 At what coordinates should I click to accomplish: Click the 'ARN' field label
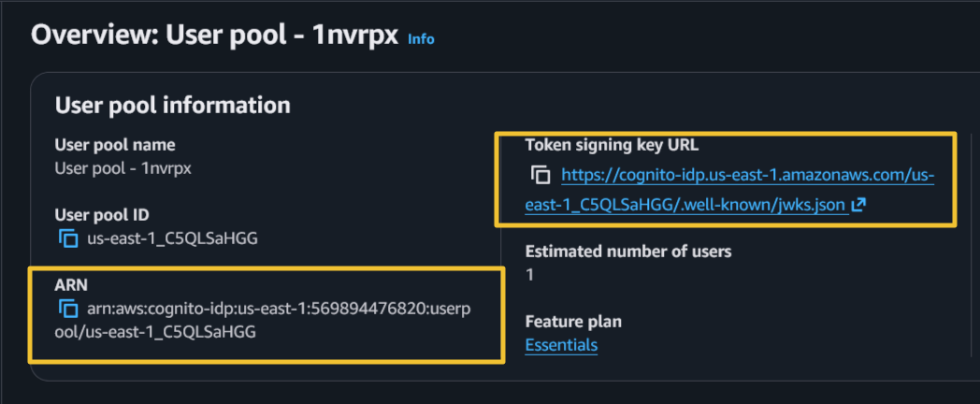click(71, 284)
